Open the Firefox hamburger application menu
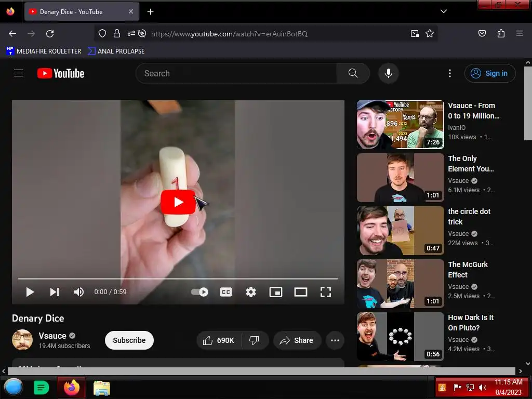The image size is (532, 399). click(x=519, y=33)
